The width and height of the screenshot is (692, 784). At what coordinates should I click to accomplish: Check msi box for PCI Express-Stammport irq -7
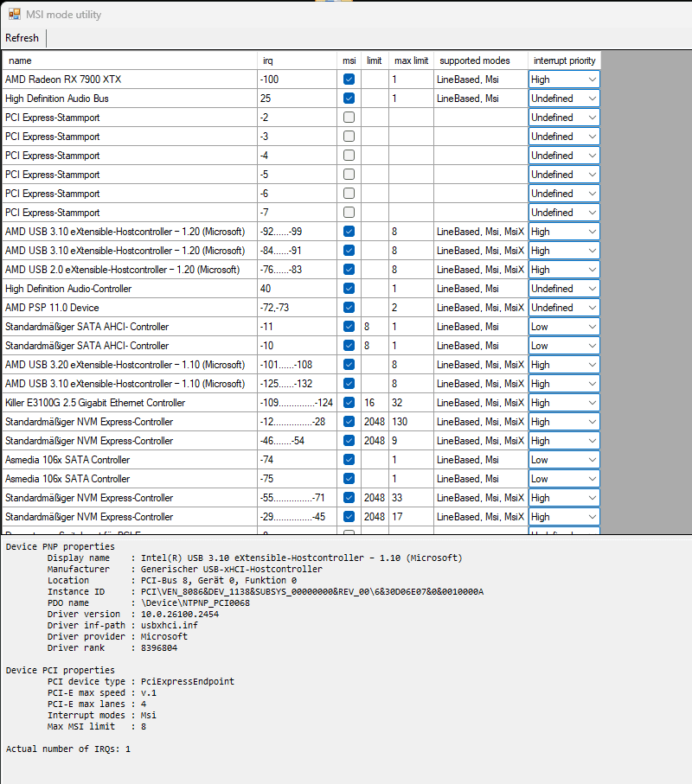click(x=349, y=212)
